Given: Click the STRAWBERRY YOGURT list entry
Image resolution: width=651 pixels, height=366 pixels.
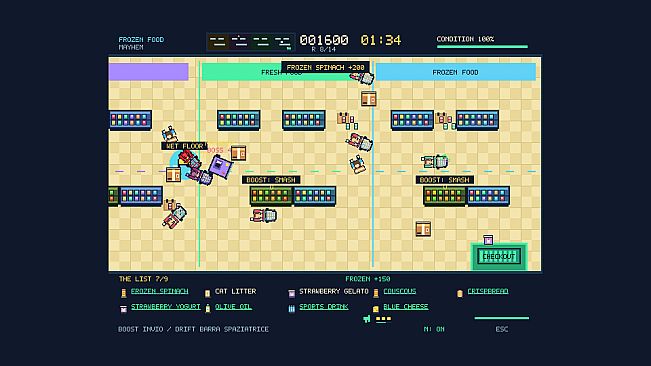Looking at the screenshot, I should tap(166, 307).
